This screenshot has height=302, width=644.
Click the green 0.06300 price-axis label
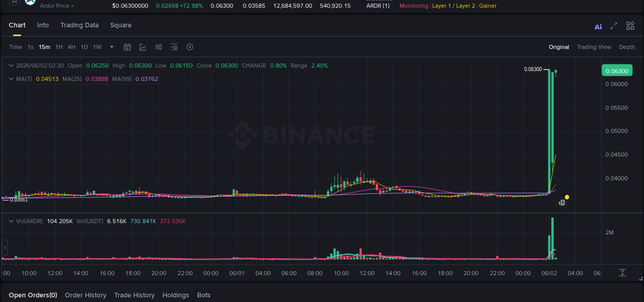617,71
